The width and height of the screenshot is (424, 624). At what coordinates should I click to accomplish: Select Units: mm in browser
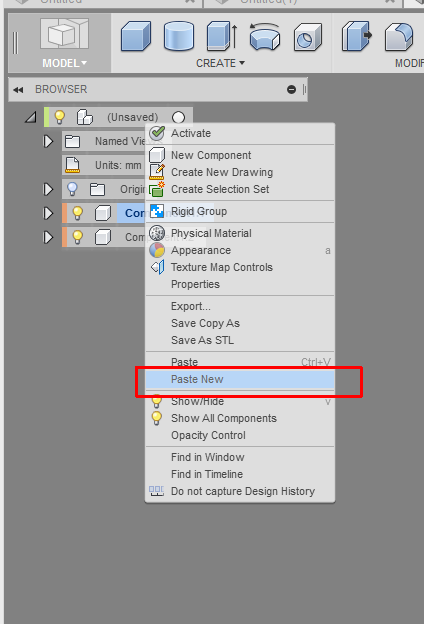(x=118, y=165)
